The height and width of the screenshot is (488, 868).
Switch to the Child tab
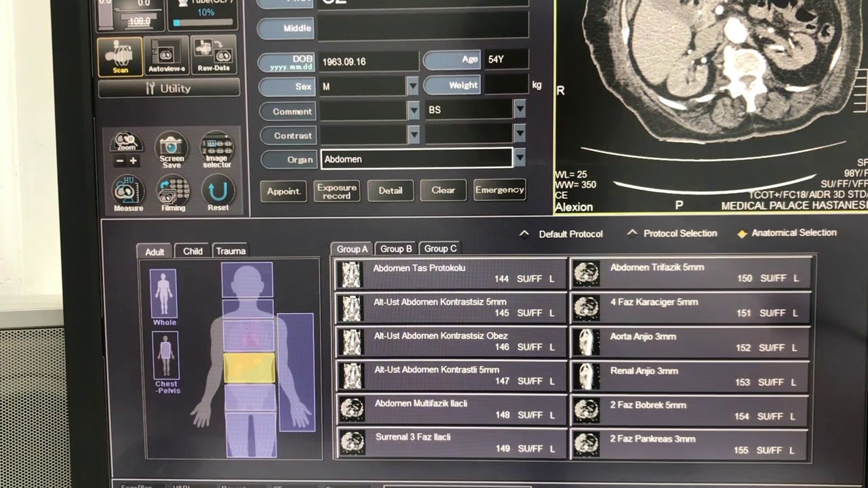click(x=193, y=251)
